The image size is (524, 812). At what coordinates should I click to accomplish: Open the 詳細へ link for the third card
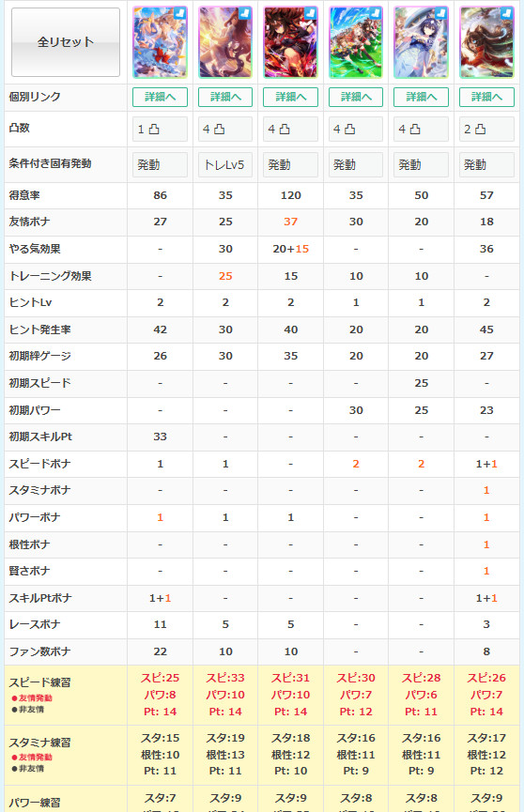pos(291,97)
